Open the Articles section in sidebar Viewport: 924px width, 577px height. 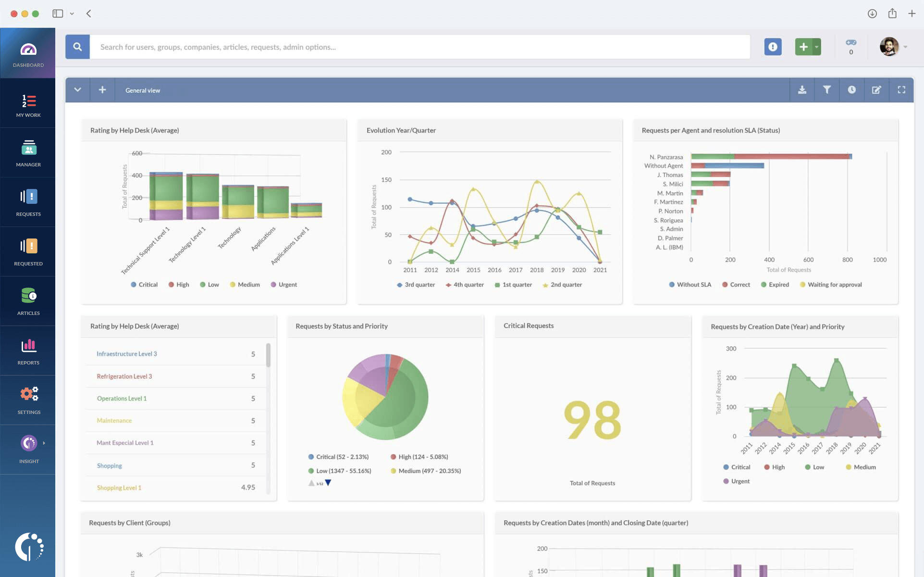tap(28, 301)
